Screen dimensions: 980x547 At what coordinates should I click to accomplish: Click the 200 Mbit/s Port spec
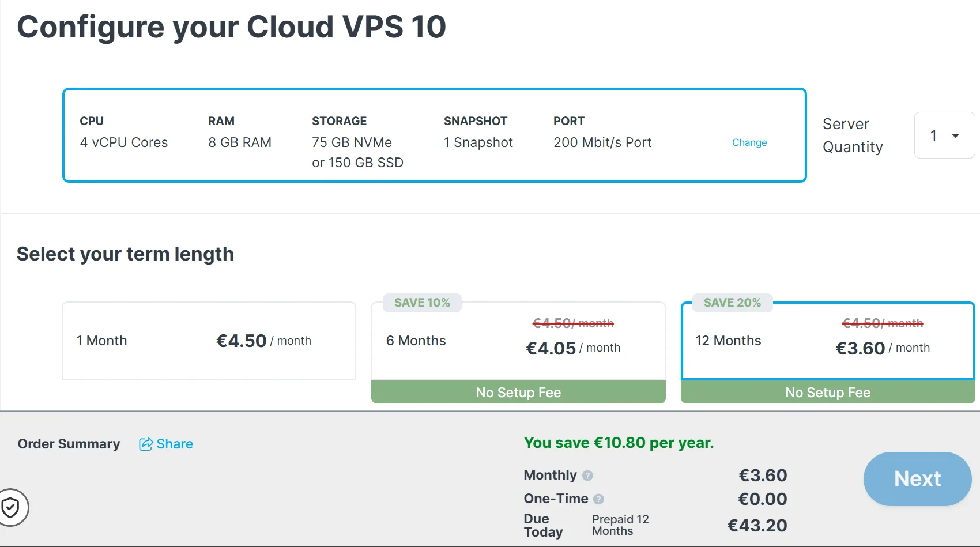pyautogui.click(x=602, y=142)
